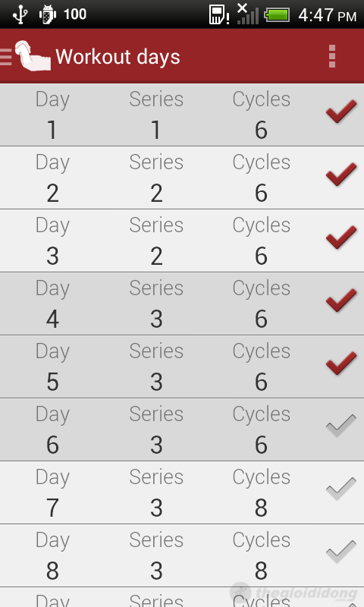Toggle the Day 5 red checkmark
This screenshot has width=364, height=607.
pyautogui.click(x=341, y=363)
